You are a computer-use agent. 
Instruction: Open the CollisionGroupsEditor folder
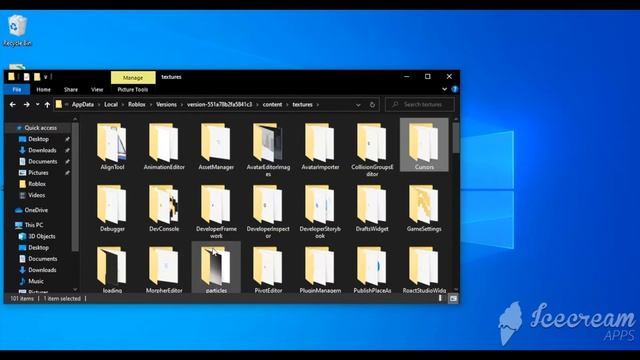[x=372, y=150]
